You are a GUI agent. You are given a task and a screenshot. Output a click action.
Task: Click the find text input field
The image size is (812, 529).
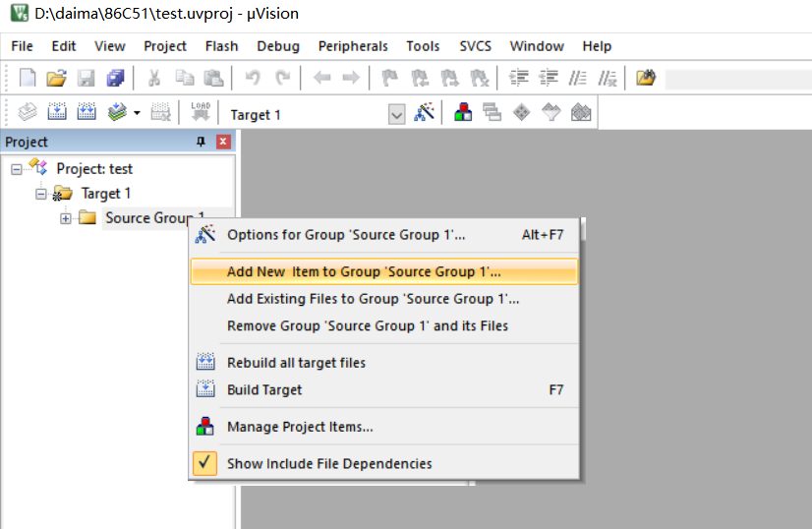[738, 80]
